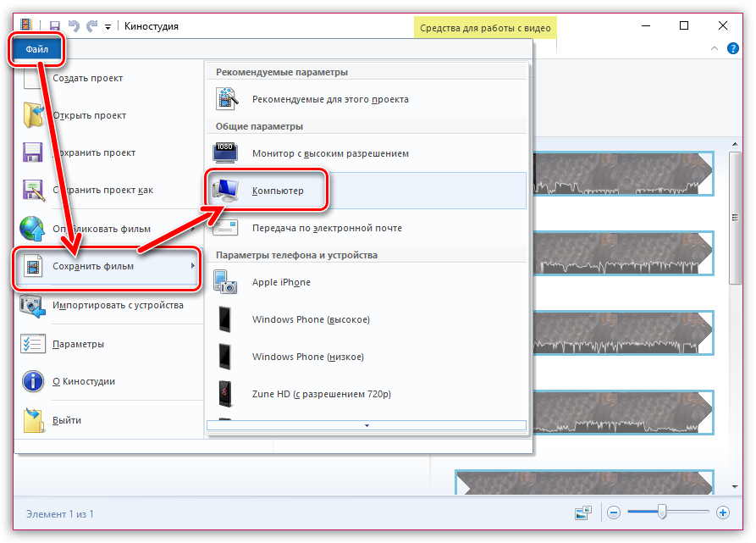This screenshot has height=543, width=756.
Task: Click the Опубликовать фильм globe icon
Action: tap(32, 229)
